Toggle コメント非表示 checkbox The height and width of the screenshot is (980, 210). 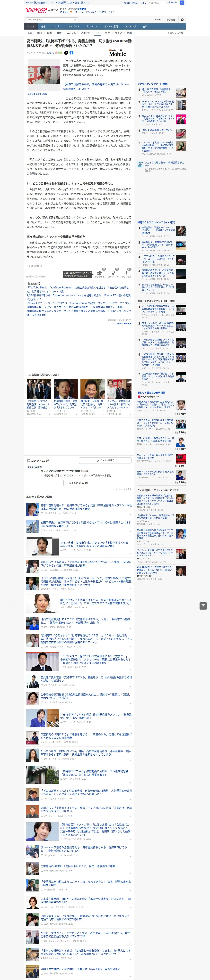point(115,490)
